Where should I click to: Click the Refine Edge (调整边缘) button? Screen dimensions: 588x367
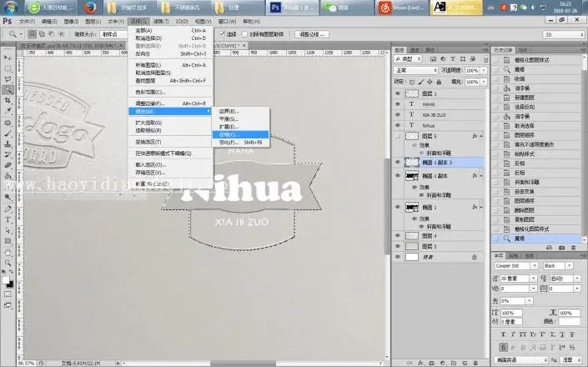click(312, 34)
